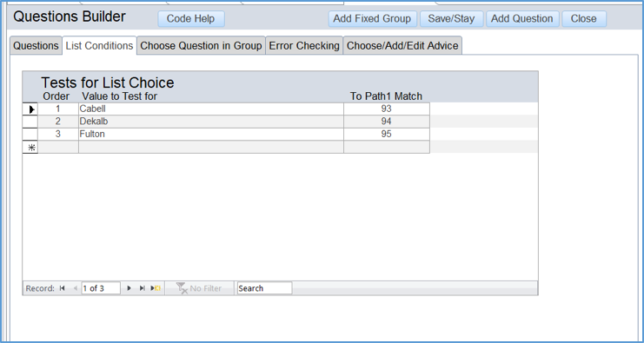Open the Choose Question in Group tab
The height and width of the screenshot is (343, 644).
tap(201, 45)
